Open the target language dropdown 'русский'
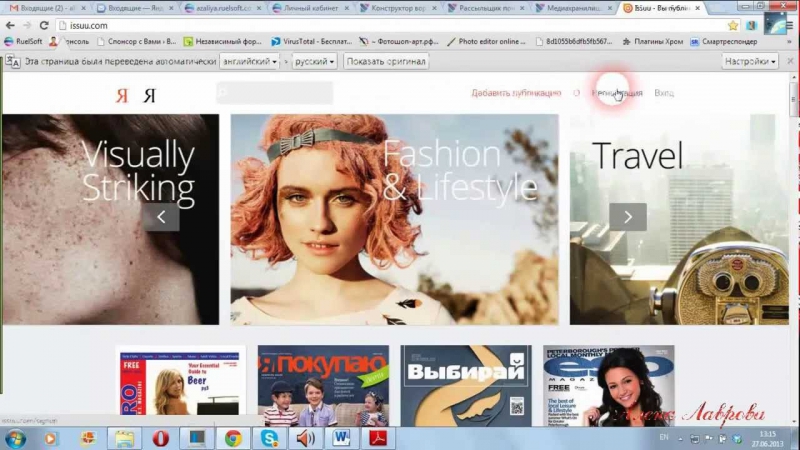 coord(314,61)
